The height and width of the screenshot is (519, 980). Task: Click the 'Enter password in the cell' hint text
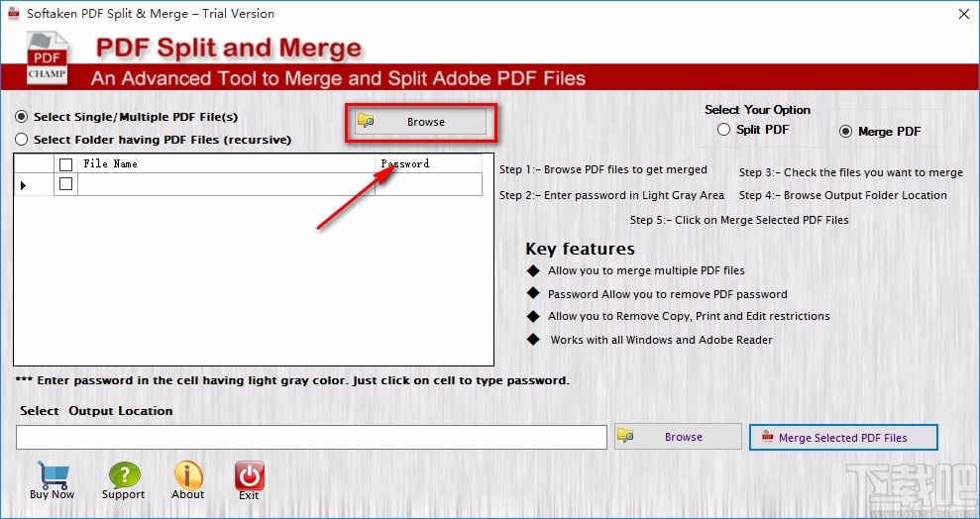coord(292,380)
